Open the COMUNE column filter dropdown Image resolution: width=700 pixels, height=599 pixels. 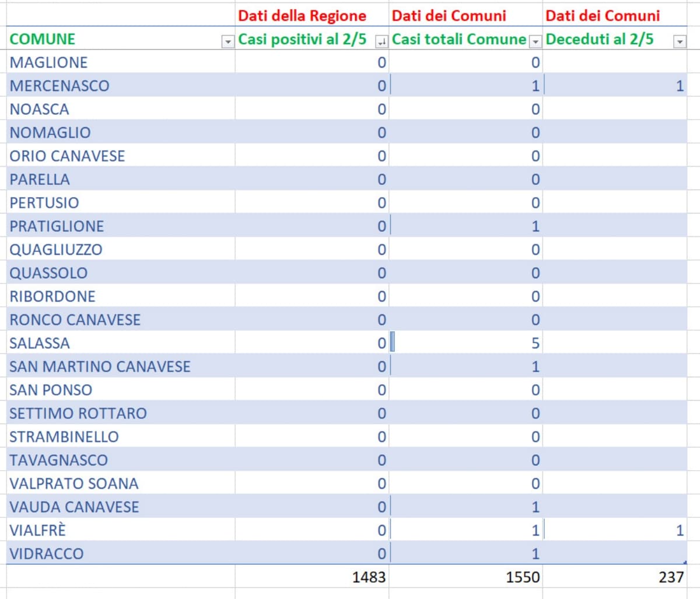pos(228,41)
